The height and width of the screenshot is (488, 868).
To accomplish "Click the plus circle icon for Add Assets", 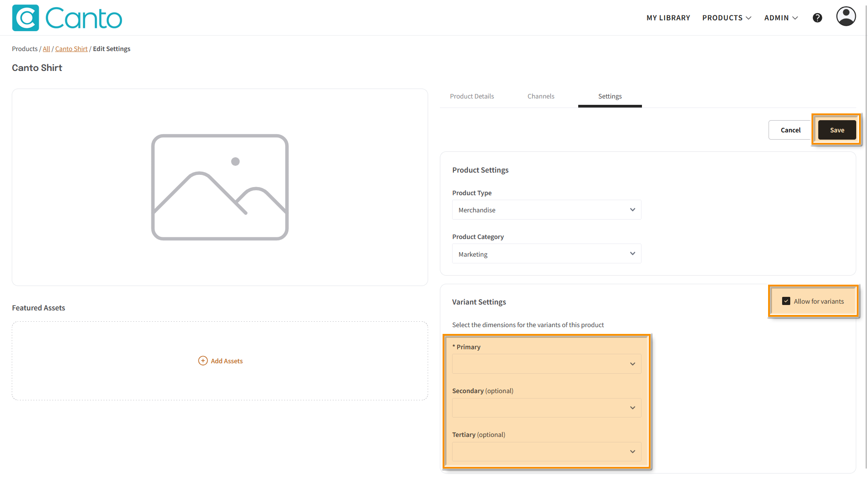I will tap(203, 361).
